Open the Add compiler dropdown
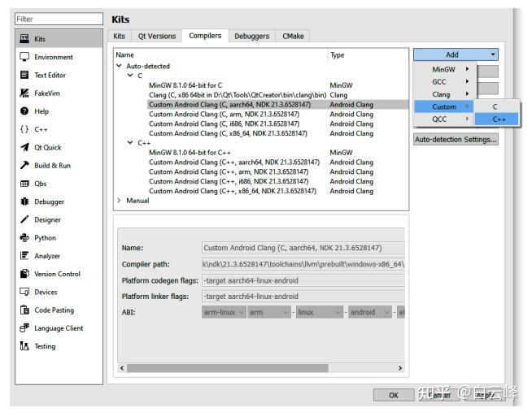Viewport: 532px width, 416px height. tap(456, 54)
